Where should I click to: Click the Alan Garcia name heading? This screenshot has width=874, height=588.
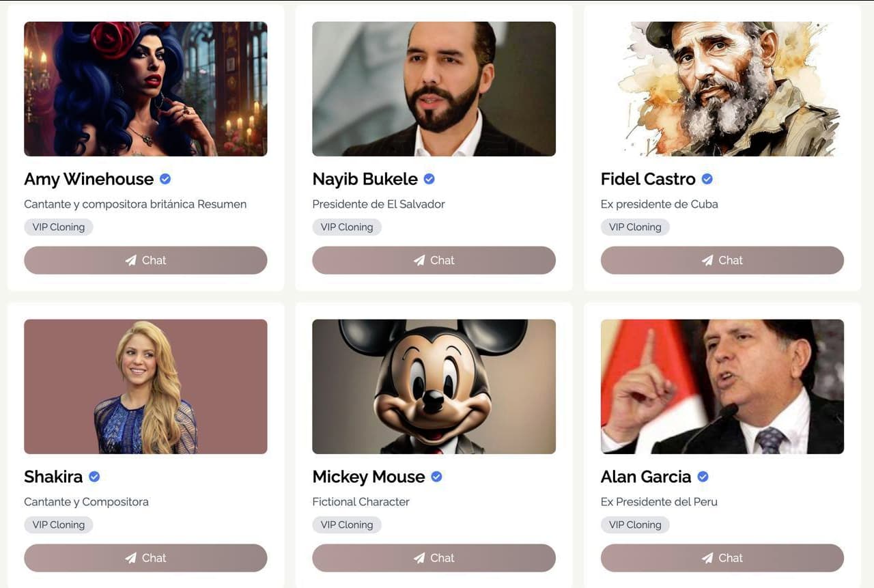tap(646, 477)
